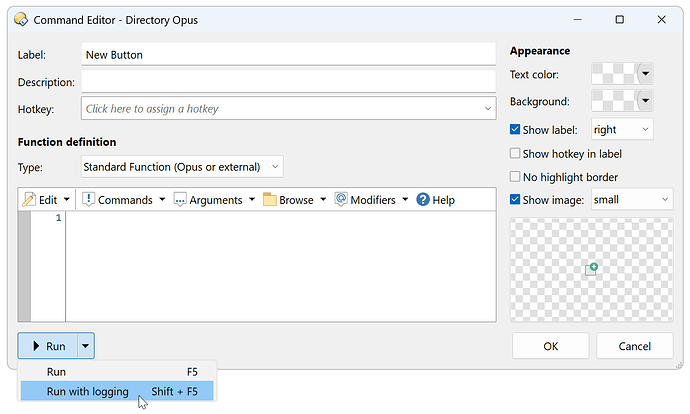Click line 1 in the code editor
Screen dimensions: 690x414
coord(281,218)
